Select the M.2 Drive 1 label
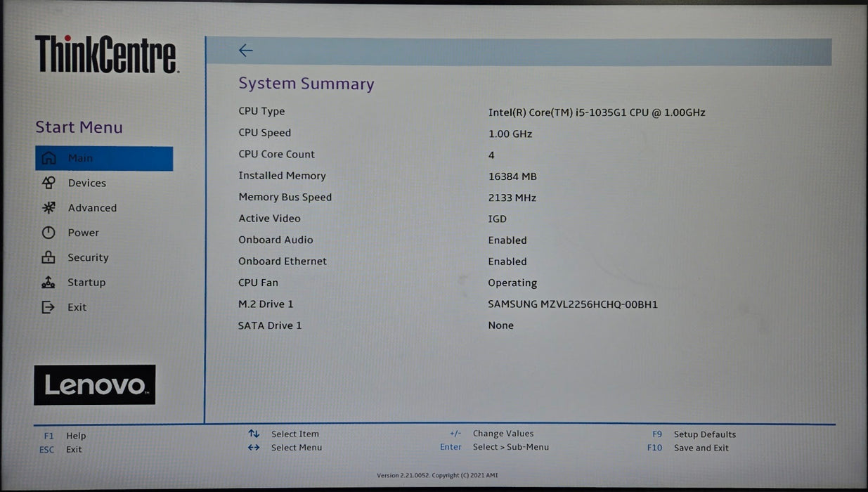This screenshot has width=868, height=492. click(266, 304)
